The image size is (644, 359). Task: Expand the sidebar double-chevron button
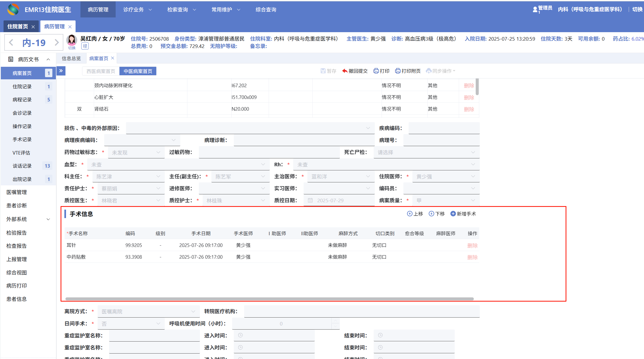tap(61, 71)
